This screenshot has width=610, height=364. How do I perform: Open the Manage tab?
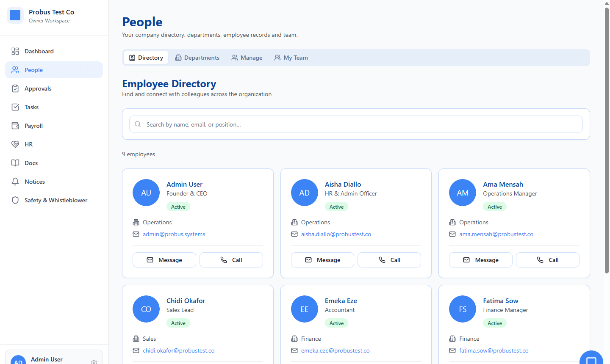pyautogui.click(x=247, y=58)
